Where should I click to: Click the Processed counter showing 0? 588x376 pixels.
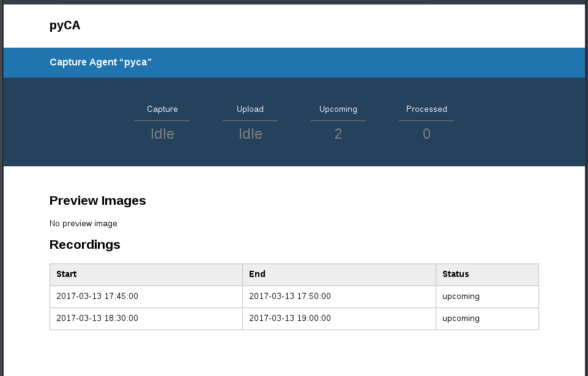click(x=426, y=133)
